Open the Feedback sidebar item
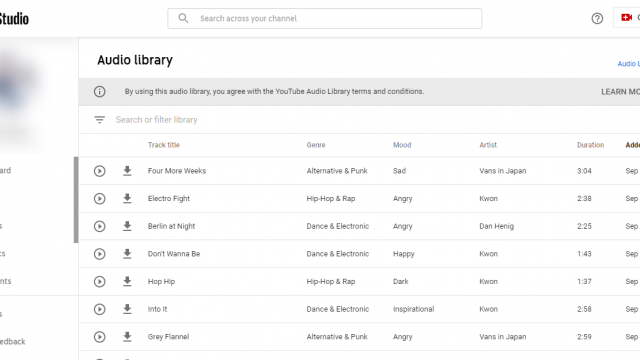Image resolution: width=640 pixels, height=360 pixels. point(13,342)
